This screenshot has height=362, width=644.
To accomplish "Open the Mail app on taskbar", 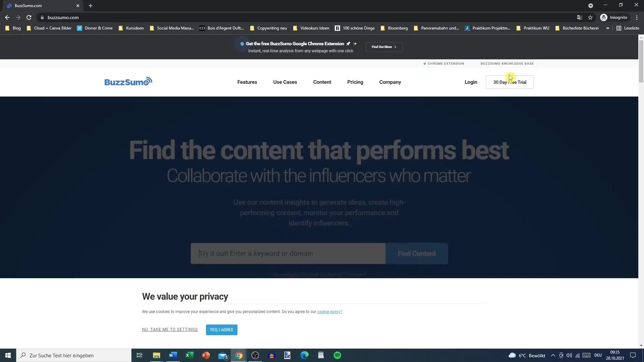I will click(x=222, y=355).
